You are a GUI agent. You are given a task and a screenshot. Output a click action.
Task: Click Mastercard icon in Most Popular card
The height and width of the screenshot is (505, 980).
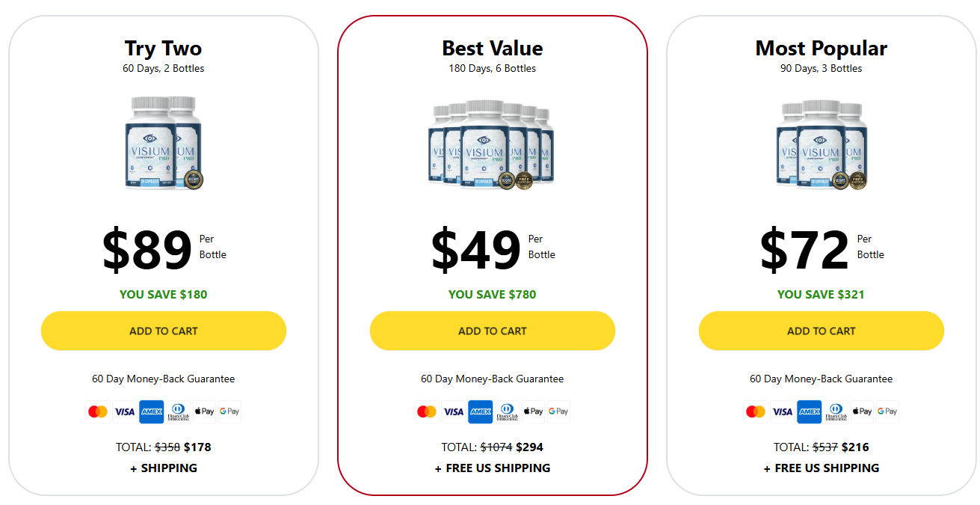coord(756,411)
